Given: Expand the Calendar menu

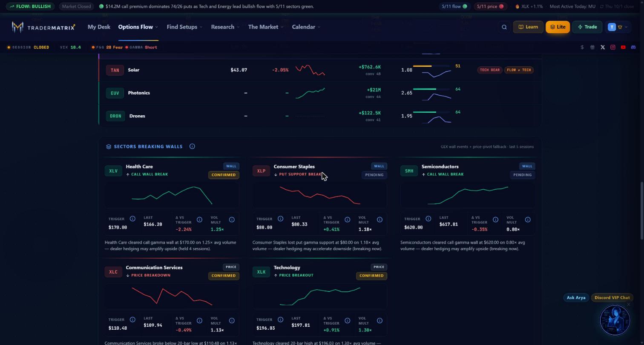Looking at the screenshot, I should pyautogui.click(x=306, y=27).
